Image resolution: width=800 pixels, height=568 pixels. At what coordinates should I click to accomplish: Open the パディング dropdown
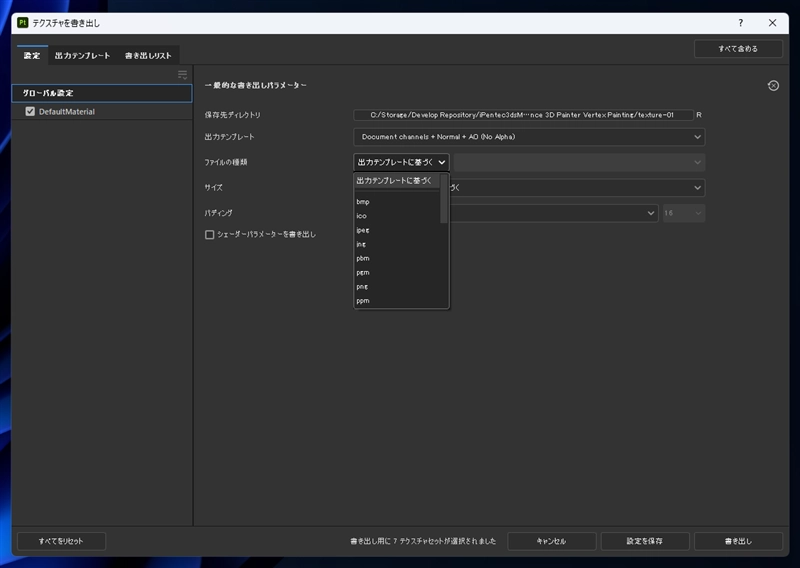click(554, 213)
